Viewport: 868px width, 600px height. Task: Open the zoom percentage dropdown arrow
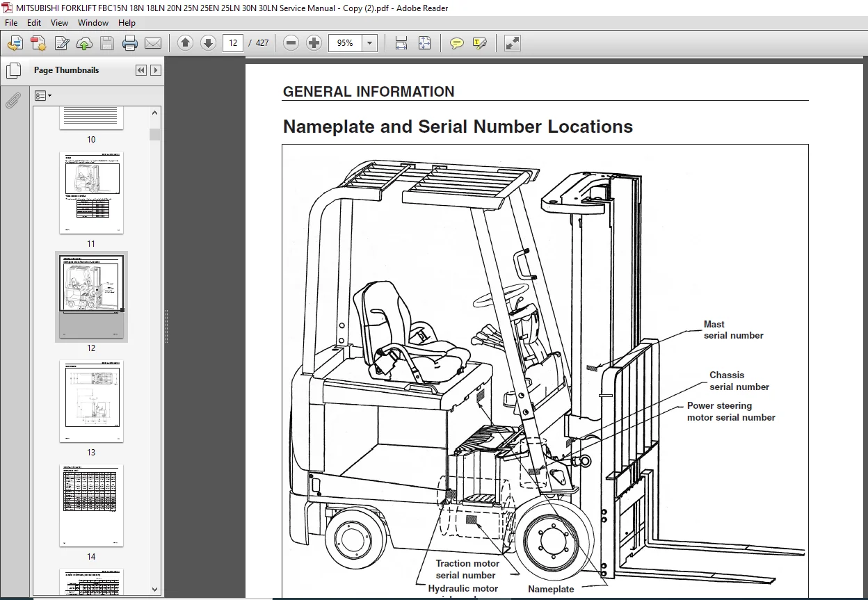click(370, 43)
